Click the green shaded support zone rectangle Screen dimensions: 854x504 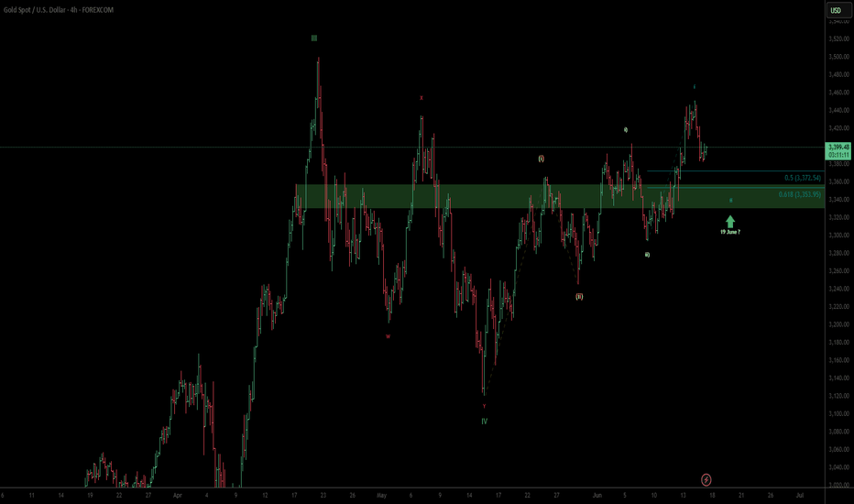pyautogui.click(x=560, y=196)
